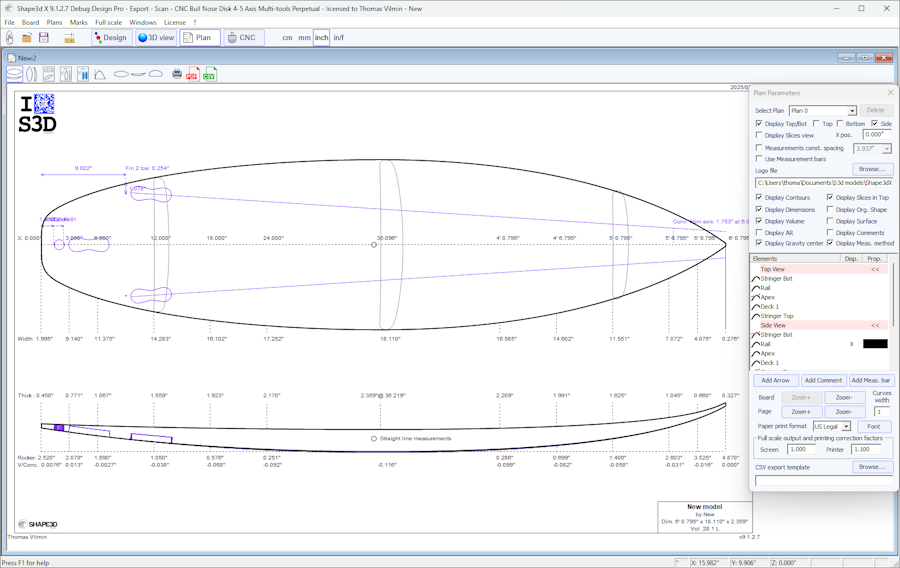This screenshot has width=900, height=568.
Task: Enable the Bottom view checkbox
Action: pos(840,123)
